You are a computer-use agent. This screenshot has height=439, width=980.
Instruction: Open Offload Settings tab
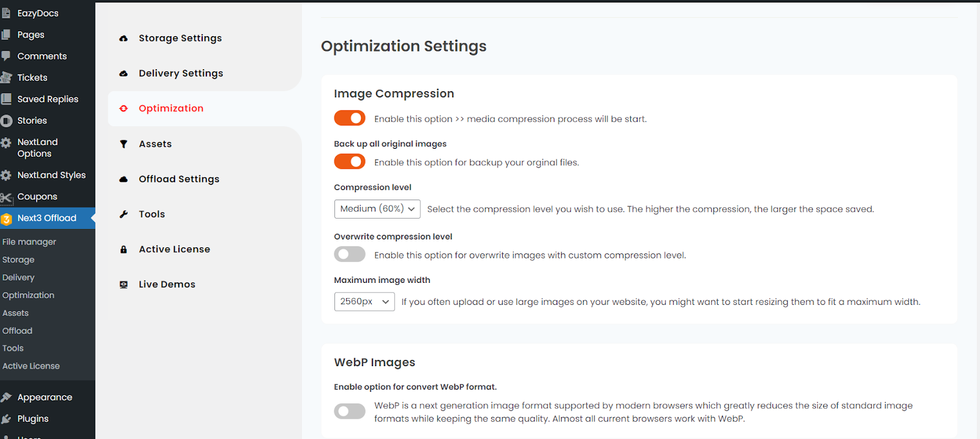[x=179, y=179]
